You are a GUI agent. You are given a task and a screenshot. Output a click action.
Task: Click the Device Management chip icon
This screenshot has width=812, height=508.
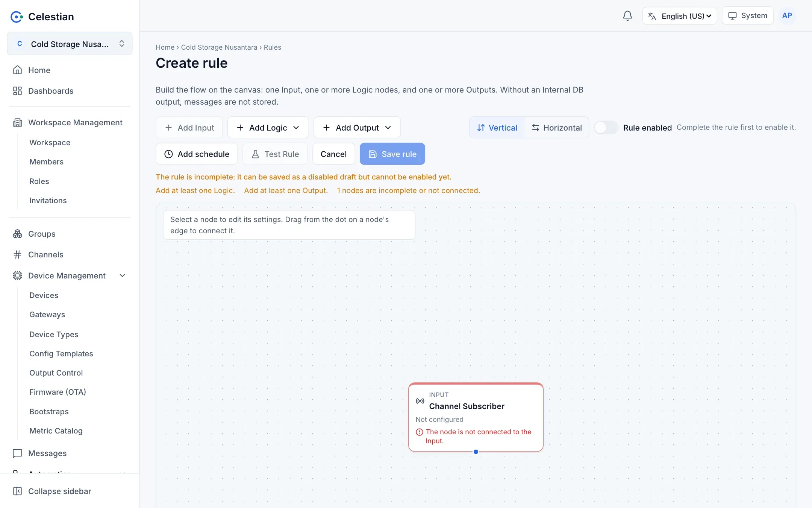click(17, 275)
